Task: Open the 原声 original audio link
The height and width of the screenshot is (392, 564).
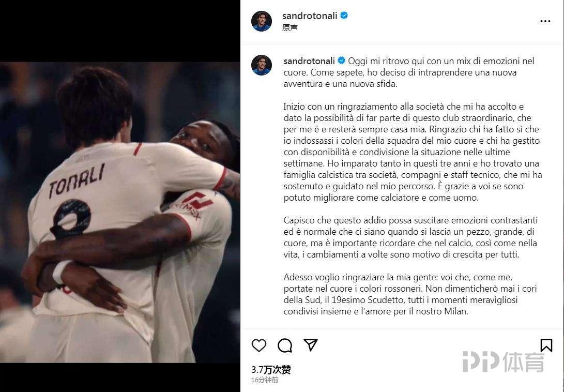Action: (x=289, y=27)
